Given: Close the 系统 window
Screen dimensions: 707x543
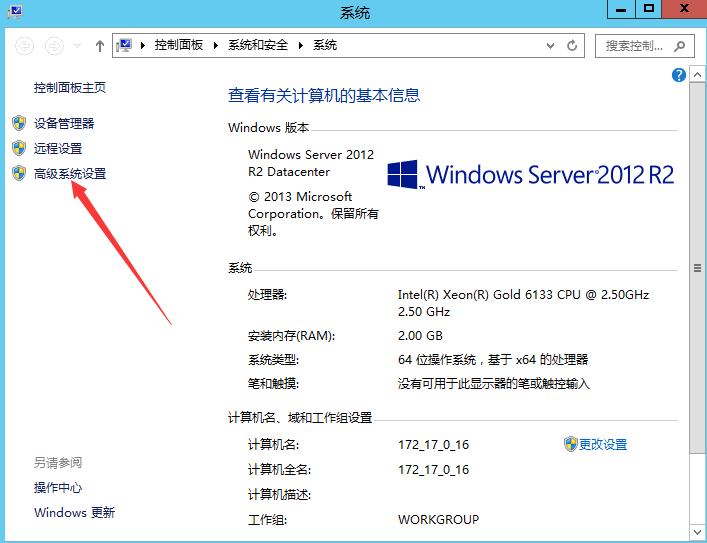Looking at the screenshot, I should (684, 9).
